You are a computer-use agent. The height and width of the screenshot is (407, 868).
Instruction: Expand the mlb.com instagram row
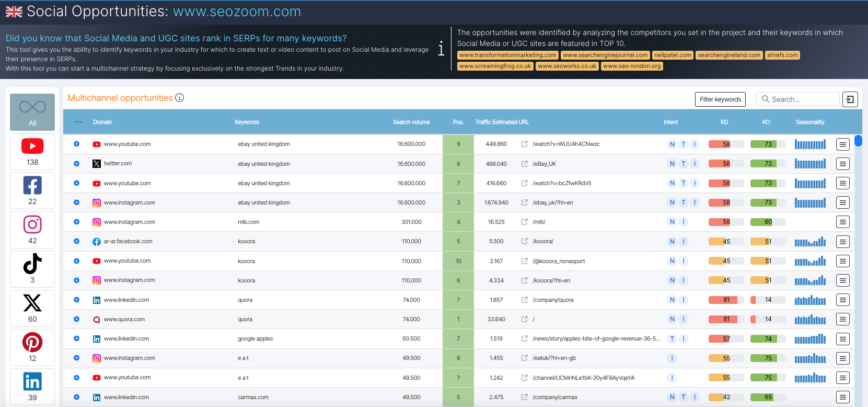(76, 222)
